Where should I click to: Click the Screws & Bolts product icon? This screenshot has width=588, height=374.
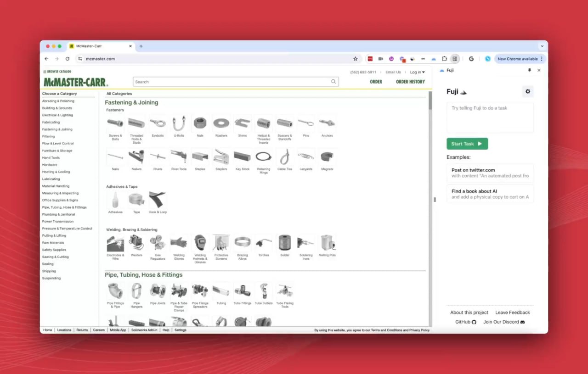click(x=115, y=123)
